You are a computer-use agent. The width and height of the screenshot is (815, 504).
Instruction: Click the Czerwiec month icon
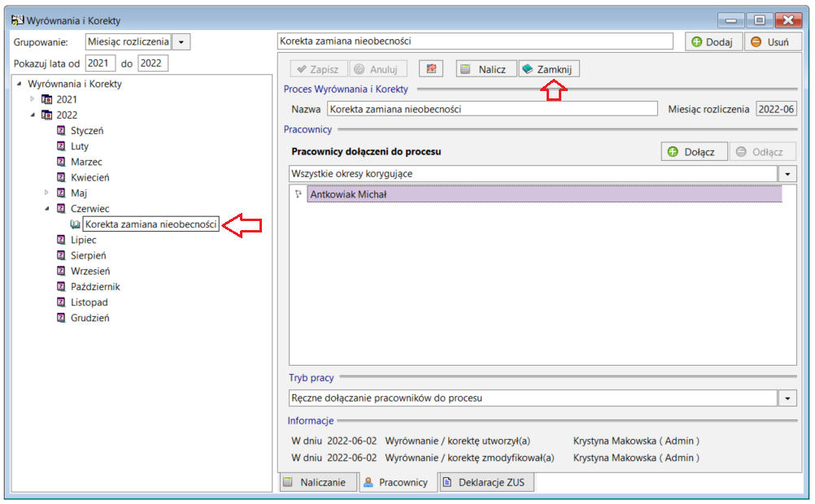click(x=61, y=208)
